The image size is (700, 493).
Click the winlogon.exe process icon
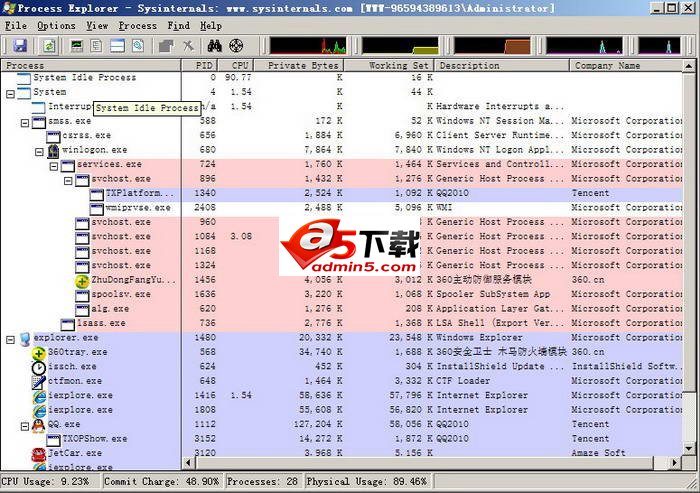point(53,151)
